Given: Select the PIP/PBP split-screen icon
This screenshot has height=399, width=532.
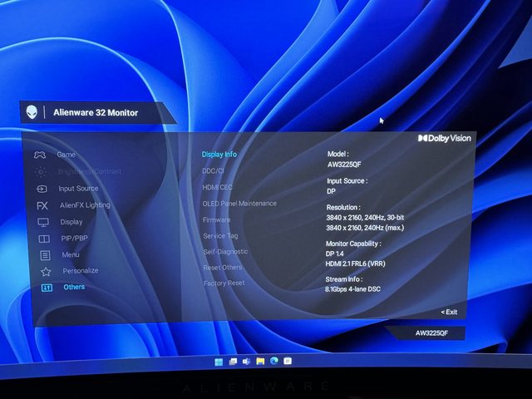Looking at the screenshot, I should click(x=44, y=239).
